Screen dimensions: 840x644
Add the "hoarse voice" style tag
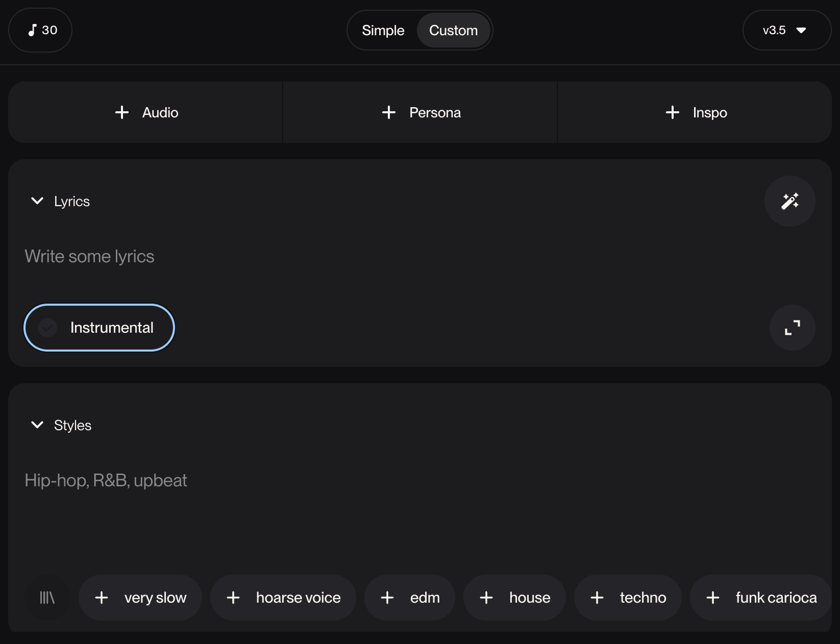pos(283,598)
